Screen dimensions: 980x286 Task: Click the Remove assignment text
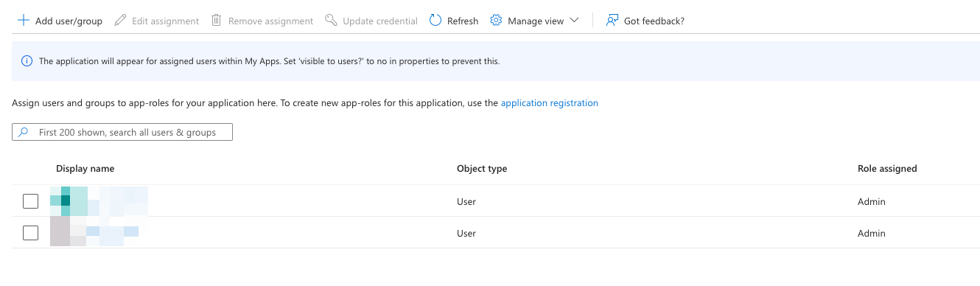pyautogui.click(x=270, y=21)
